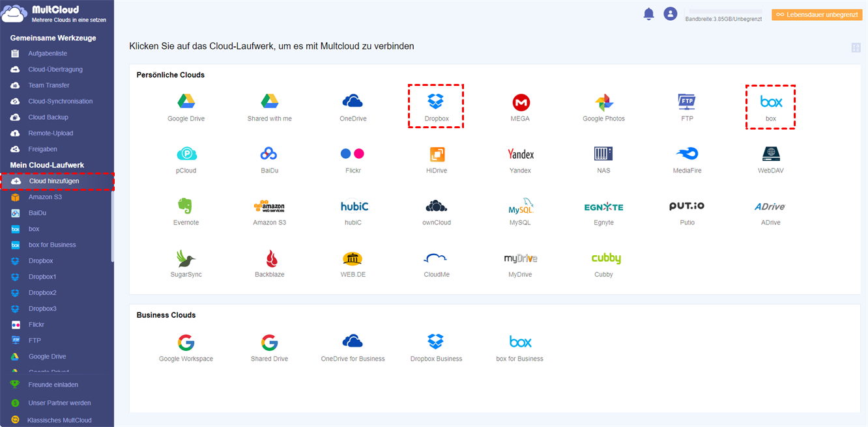This screenshot has height=427, width=868.
Task: Open the user account avatar icon
Action: click(670, 14)
